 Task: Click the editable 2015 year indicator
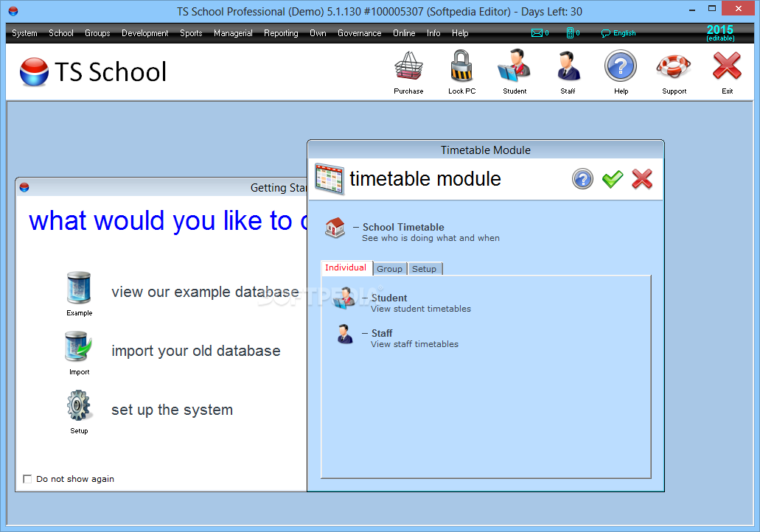pos(720,33)
